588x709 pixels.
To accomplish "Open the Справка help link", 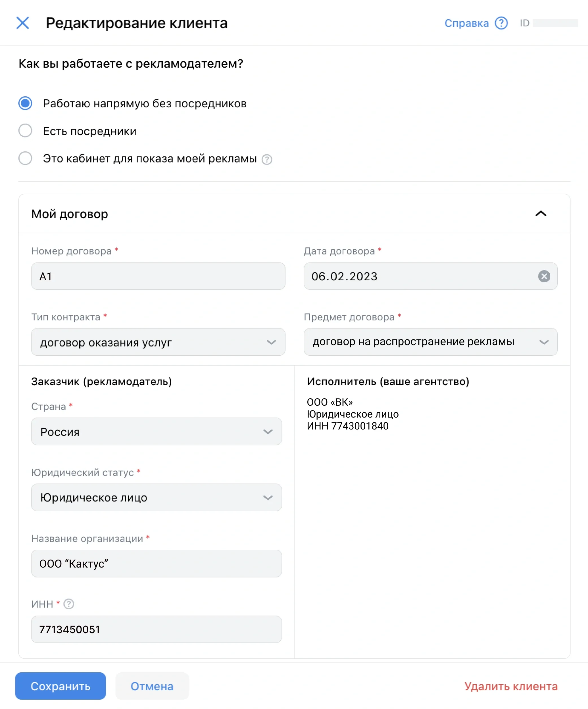I will pyautogui.click(x=466, y=23).
